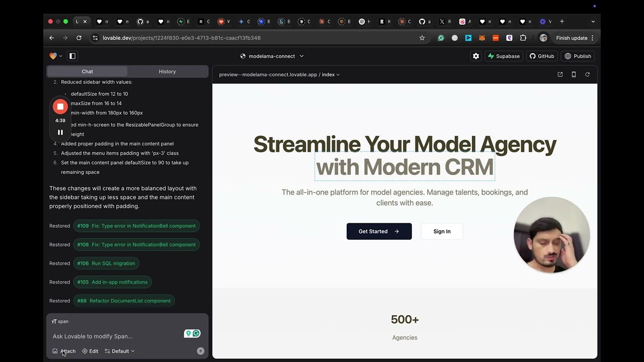
Task: Open the Lovable heart logo menu
Action: [x=55, y=56]
